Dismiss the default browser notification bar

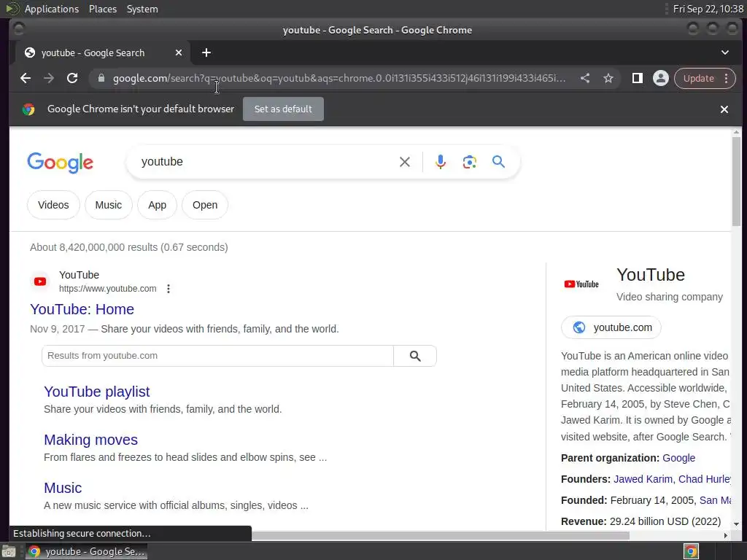(724, 109)
